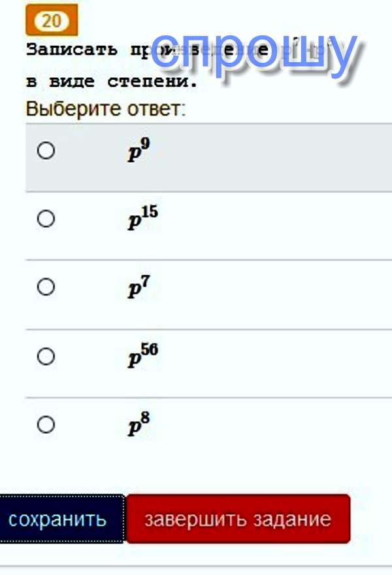Viewport: 392px width, 575px height.
Task: Click the word задание on red button
Action: click(x=291, y=519)
